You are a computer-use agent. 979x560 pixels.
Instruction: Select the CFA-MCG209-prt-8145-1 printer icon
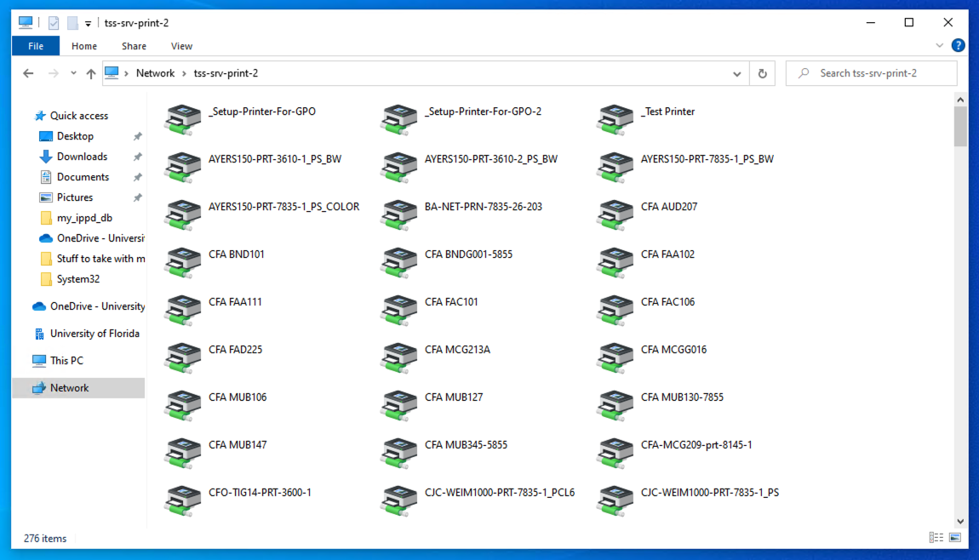(x=615, y=453)
